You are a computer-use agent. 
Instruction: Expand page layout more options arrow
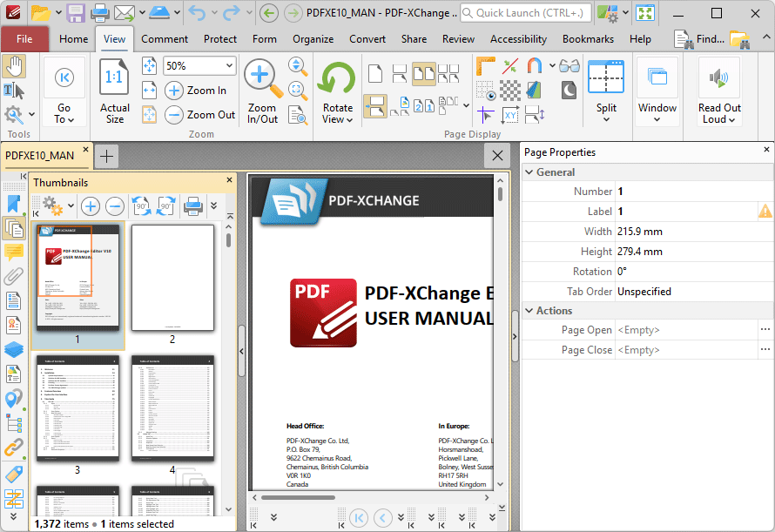466,105
